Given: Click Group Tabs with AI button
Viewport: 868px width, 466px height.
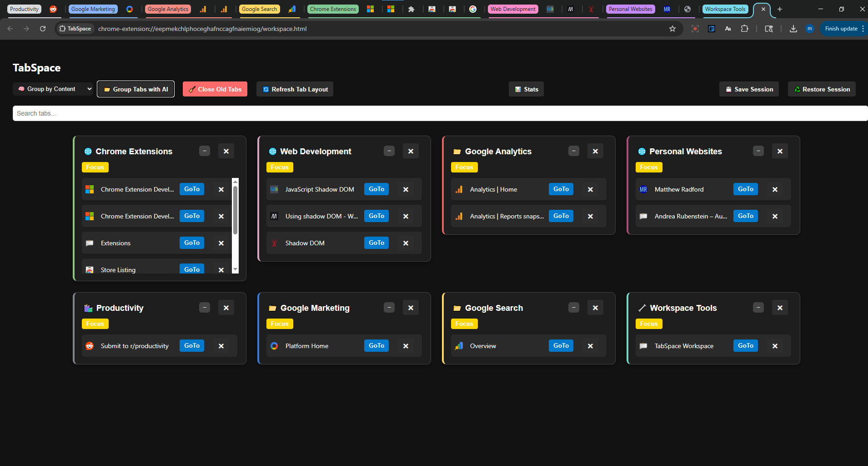Looking at the screenshot, I should pos(135,89).
